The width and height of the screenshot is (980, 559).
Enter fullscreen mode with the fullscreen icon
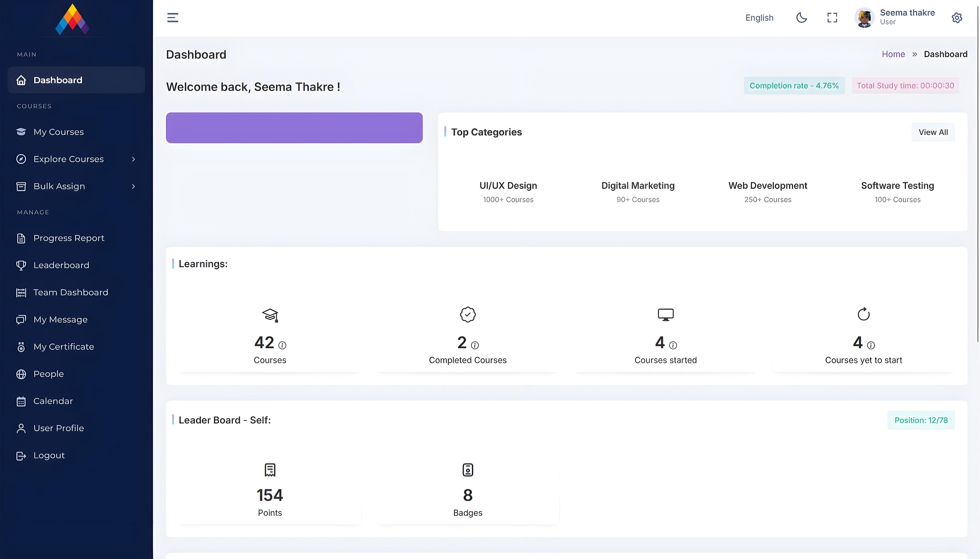(x=832, y=18)
